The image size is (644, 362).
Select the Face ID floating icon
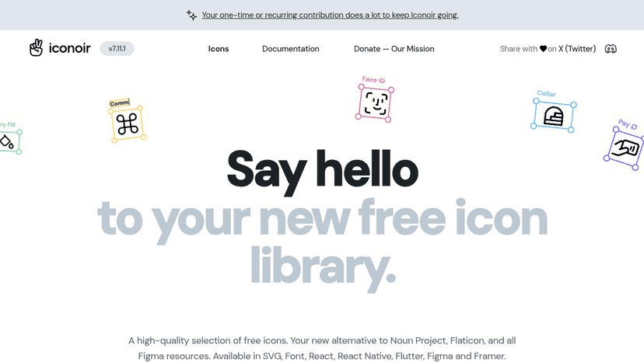375,103
